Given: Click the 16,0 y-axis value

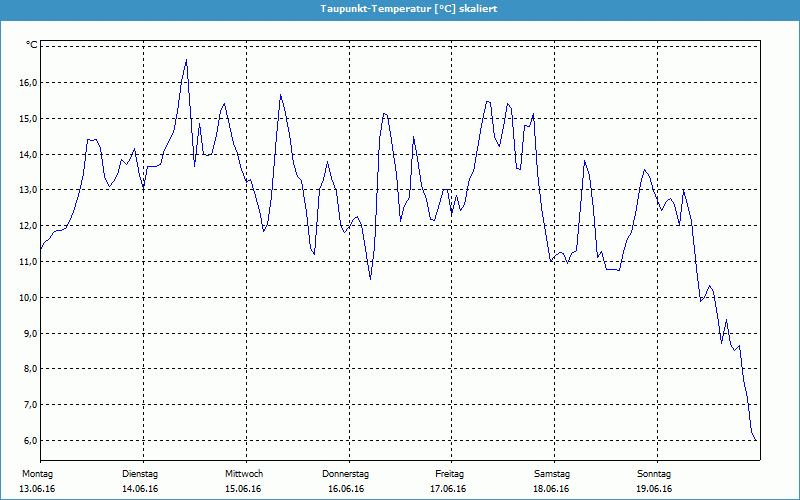Looking at the screenshot, I should pyautogui.click(x=28, y=83).
